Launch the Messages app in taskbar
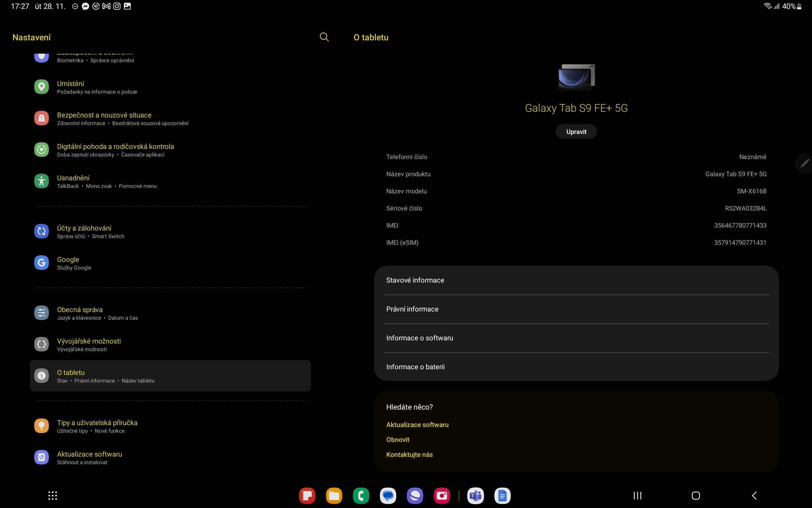 pos(388,496)
